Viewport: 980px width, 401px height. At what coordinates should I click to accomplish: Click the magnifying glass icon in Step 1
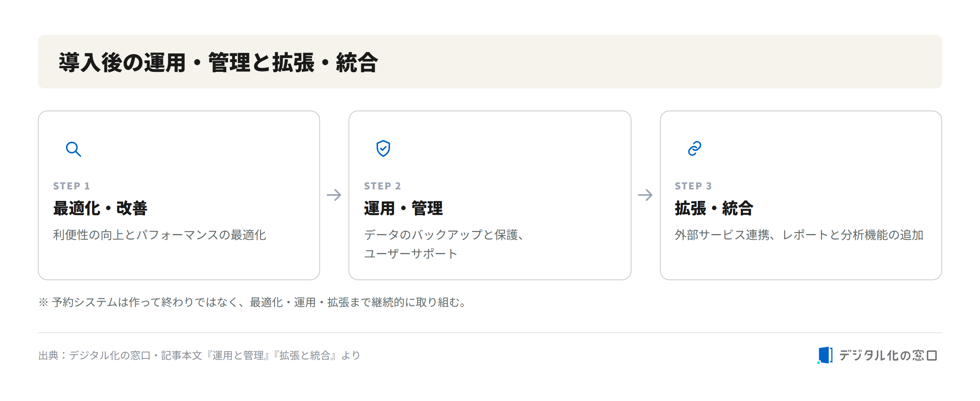(x=73, y=149)
